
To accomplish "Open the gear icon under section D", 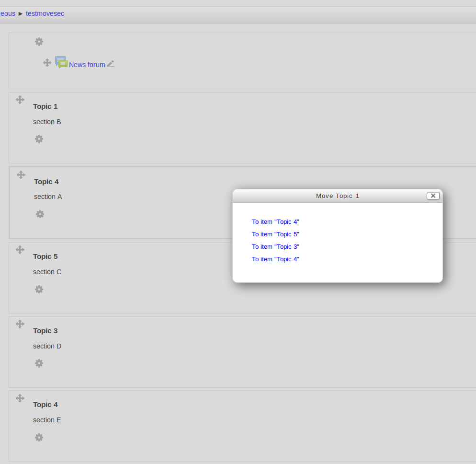I will coord(39,363).
